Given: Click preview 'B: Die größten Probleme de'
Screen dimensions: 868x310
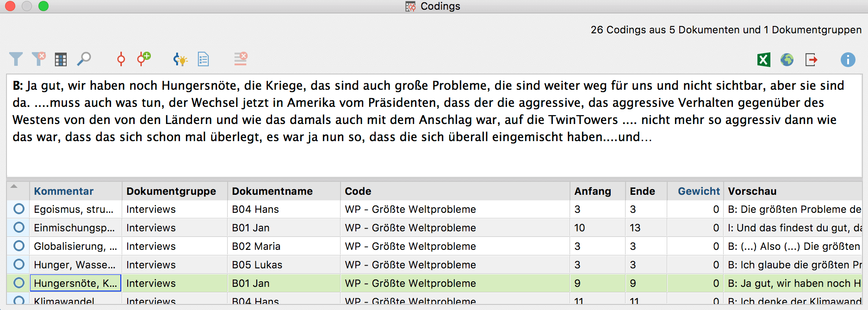Looking at the screenshot, I should [x=793, y=209].
